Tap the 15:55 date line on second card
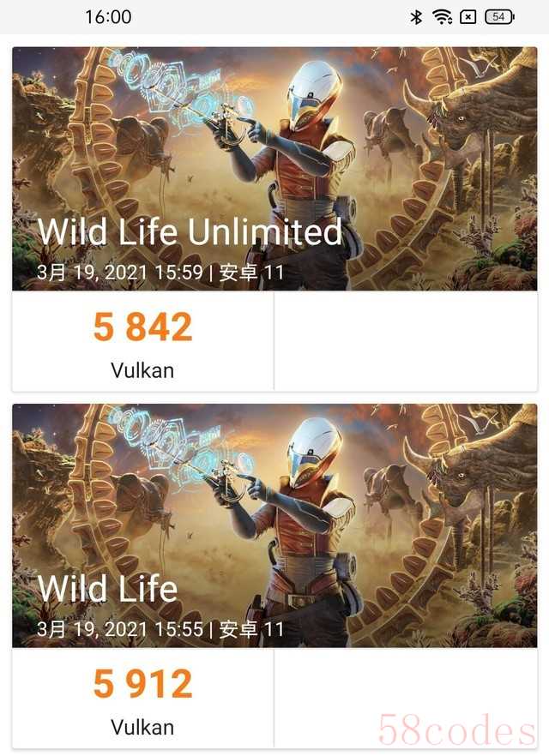The width and height of the screenshot is (549, 756). [x=160, y=630]
